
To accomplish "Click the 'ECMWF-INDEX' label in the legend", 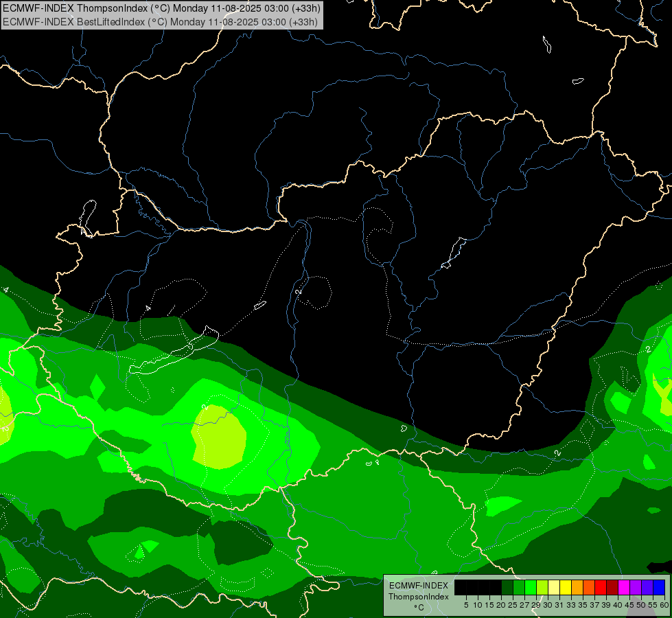I will pos(419,586).
